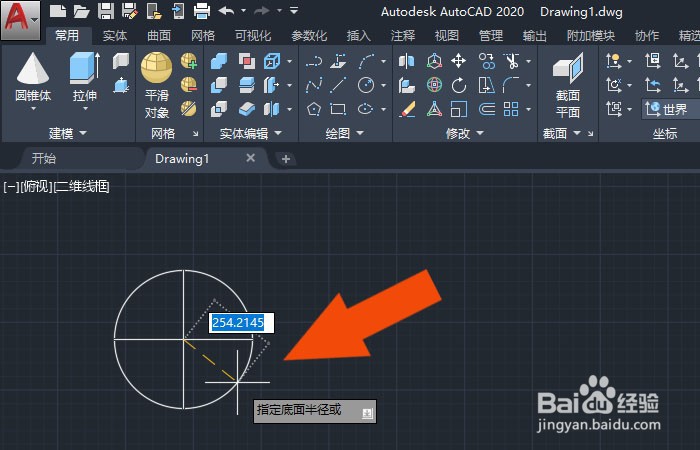Select the Circle draw tool
The height and width of the screenshot is (450, 700).
click(x=366, y=85)
